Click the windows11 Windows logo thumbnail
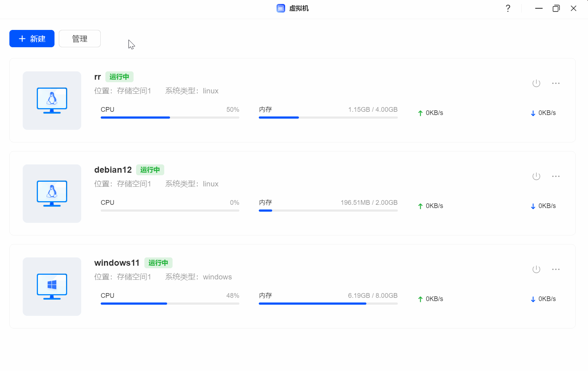The height and width of the screenshot is (371, 588). pos(52,287)
